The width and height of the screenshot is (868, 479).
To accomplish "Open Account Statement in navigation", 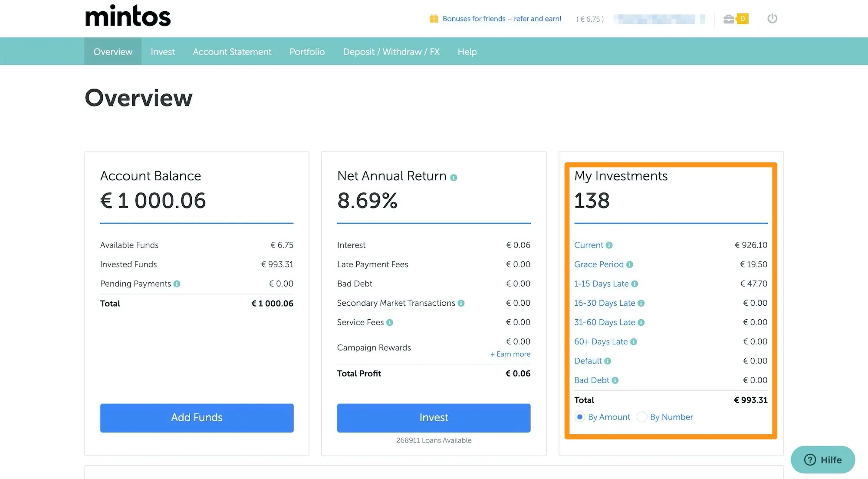I will pos(232,52).
